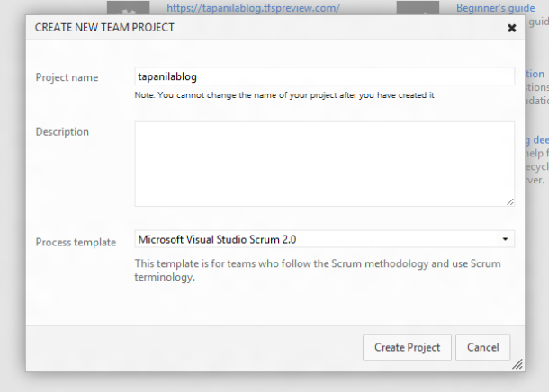Click the dialog's bottom-right resize handle
Screen dimensions: 549x392
517,364
